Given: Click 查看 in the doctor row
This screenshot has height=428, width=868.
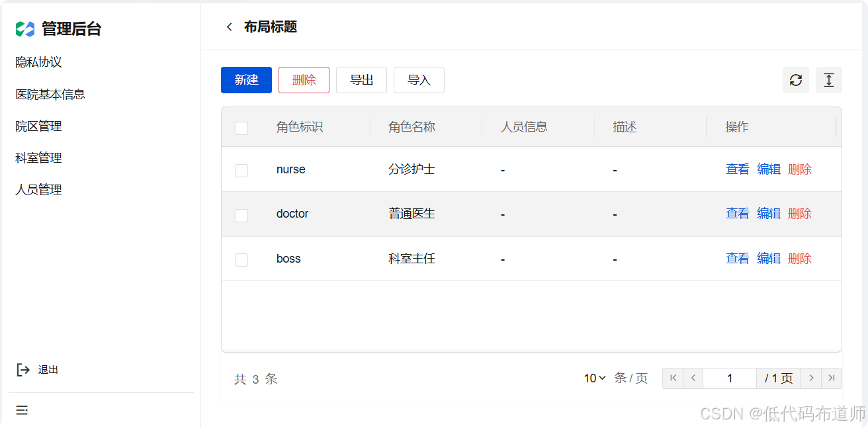Looking at the screenshot, I should point(738,214).
